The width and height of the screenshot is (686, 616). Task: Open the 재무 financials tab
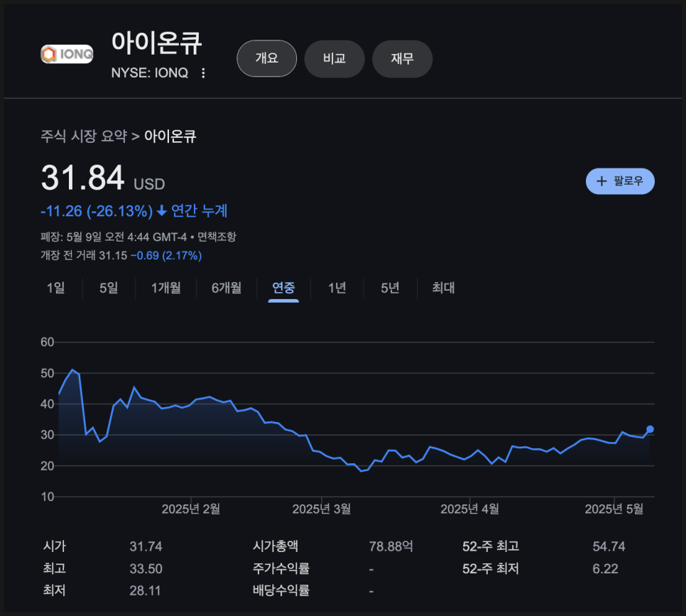tap(402, 59)
